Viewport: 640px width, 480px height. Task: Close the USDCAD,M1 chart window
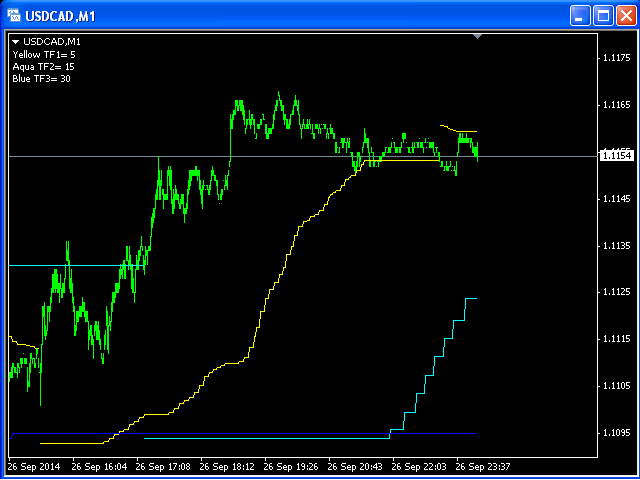point(624,15)
